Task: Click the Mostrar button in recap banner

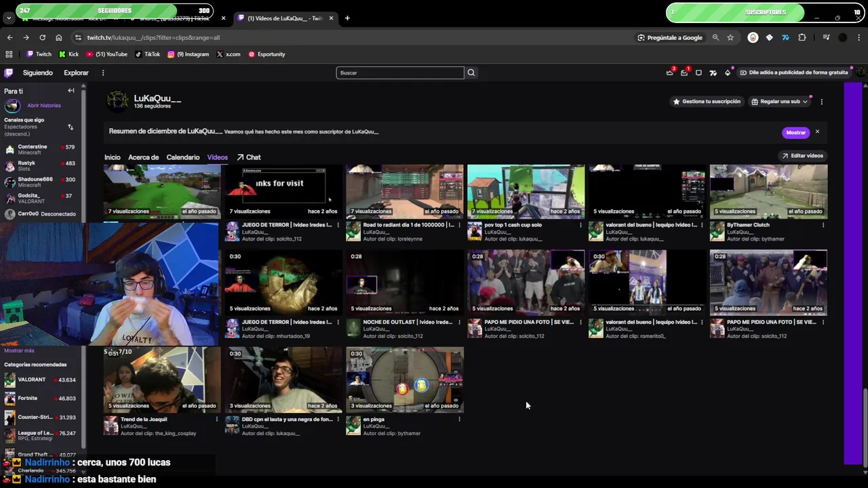Action: tap(796, 133)
